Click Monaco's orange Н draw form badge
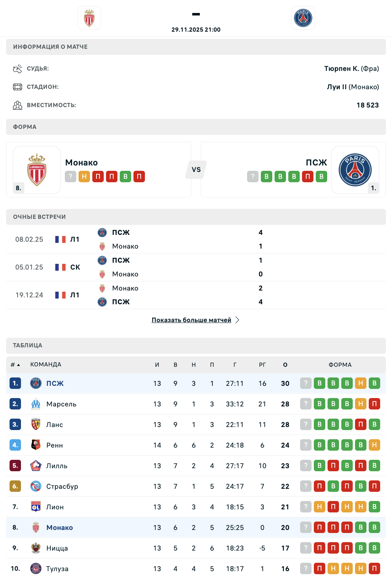Screen dimensions: 392x578 point(84,177)
